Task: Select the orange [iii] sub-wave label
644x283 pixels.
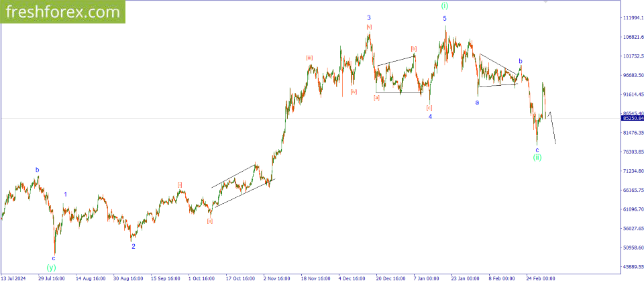Action: coord(309,58)
